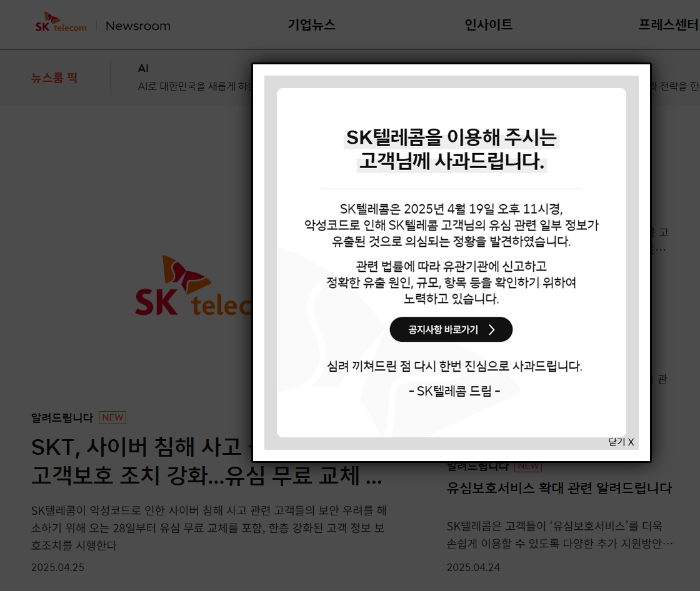
Task: Click the left 알려드립니다 category label
Action: pyautogui.click(x=62, y=418)
